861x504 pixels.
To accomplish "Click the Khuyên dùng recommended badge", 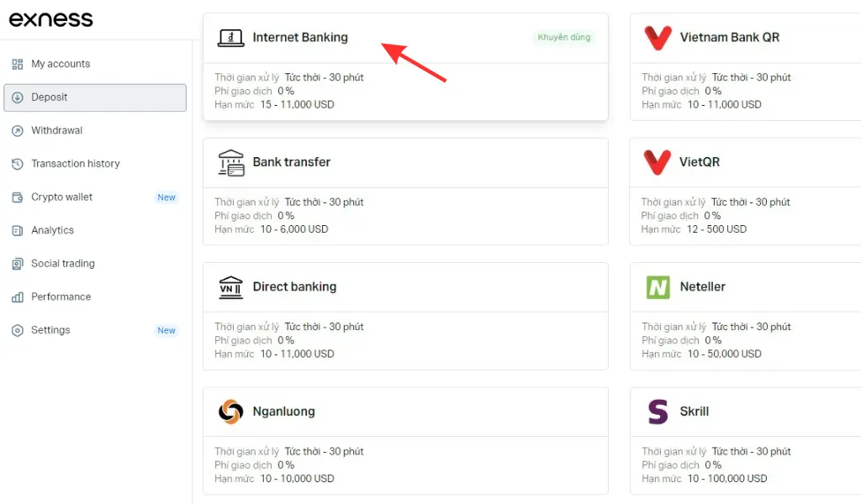I will pos(564,38).
